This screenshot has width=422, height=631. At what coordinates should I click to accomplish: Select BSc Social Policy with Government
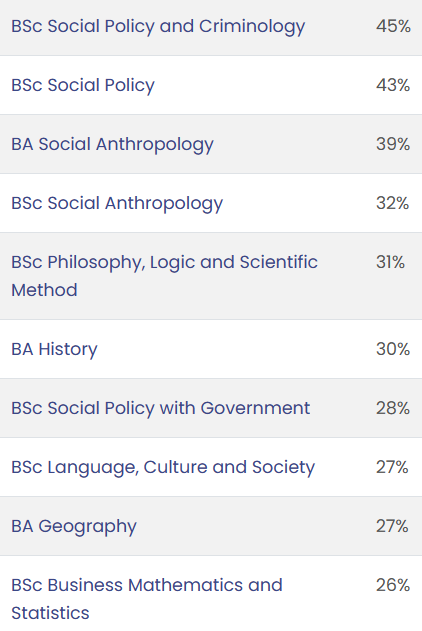click(x=161, y=408)
